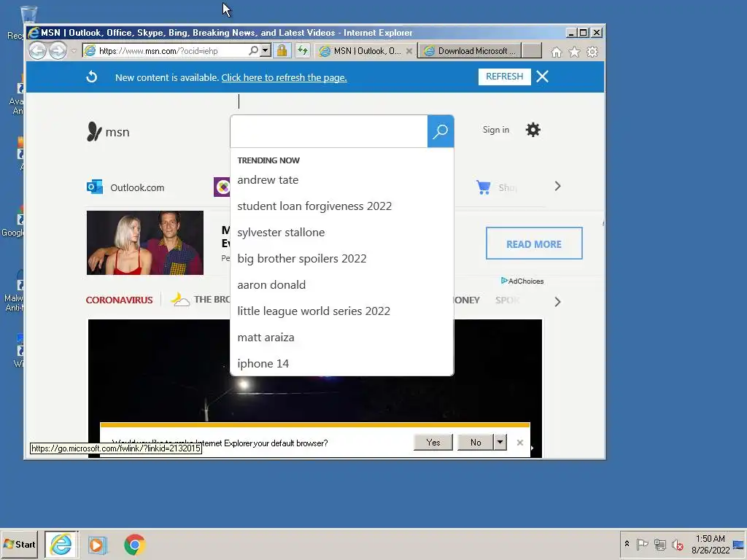Open the Outlook.com shortcut link

137,187
